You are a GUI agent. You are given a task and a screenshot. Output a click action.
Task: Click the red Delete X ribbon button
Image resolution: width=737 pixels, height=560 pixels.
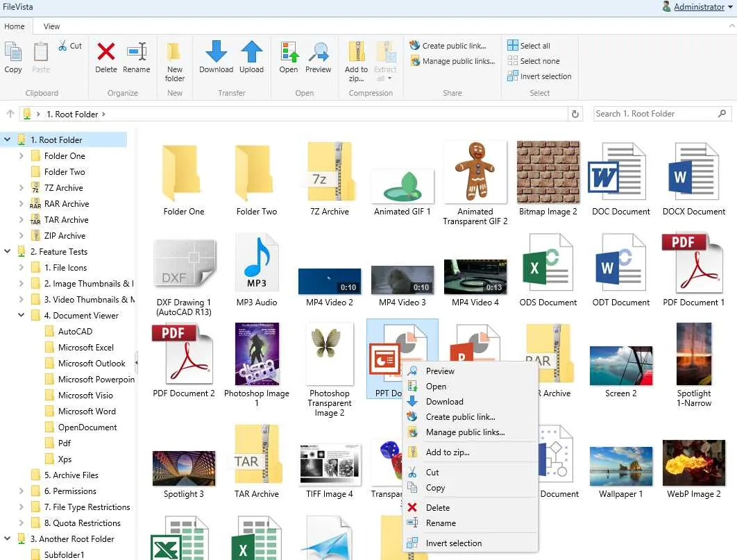pyautogui.click(x=105, y=57)
